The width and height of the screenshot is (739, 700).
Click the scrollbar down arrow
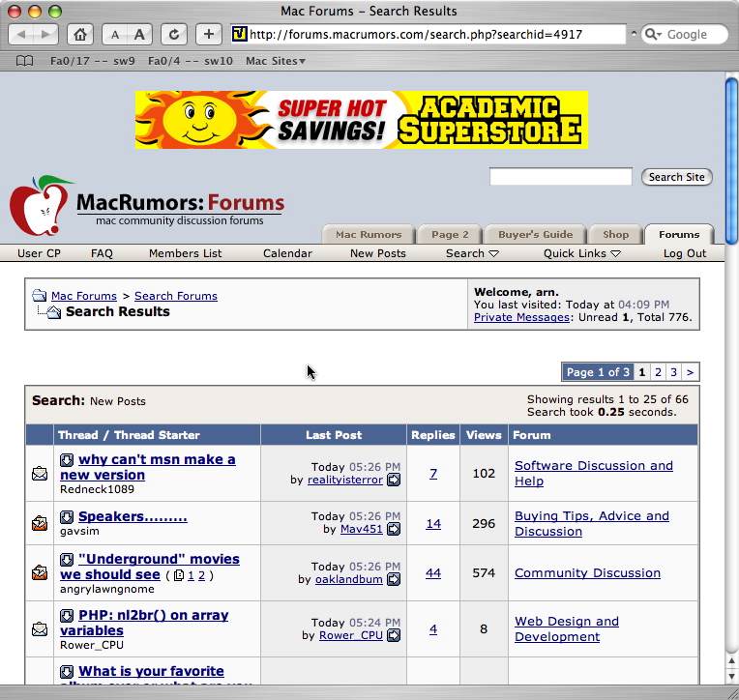pos(731,676)
